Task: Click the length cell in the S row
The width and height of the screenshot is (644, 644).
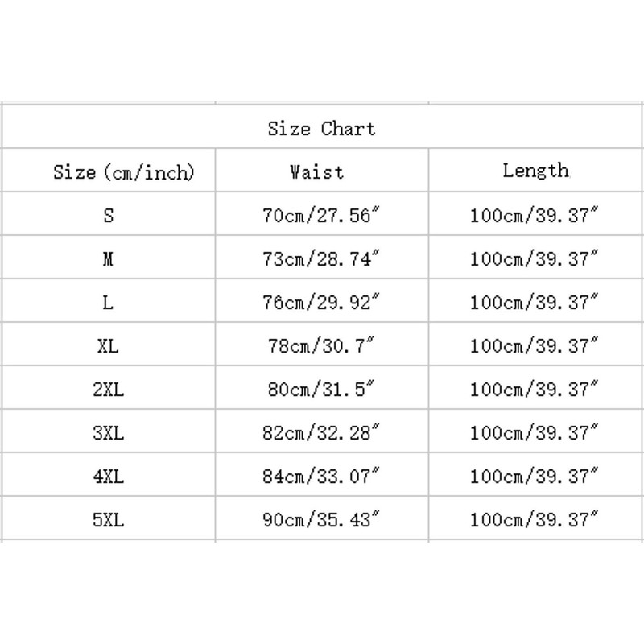Action: click(x=535, y=213)
